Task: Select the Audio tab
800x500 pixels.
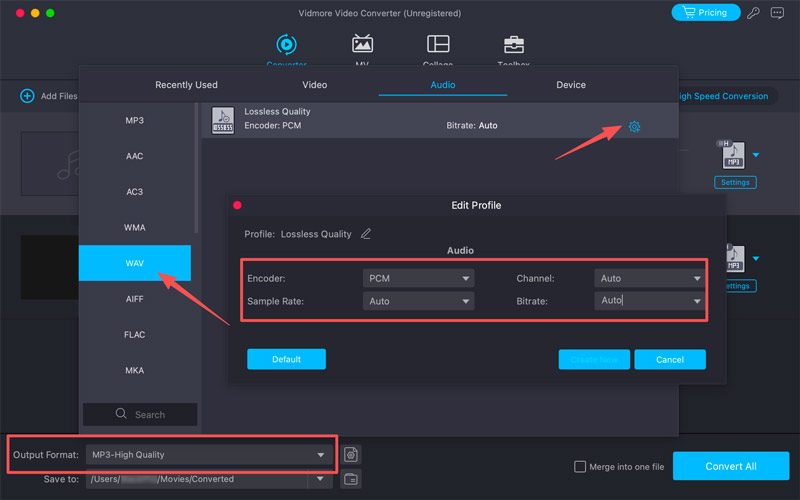Action: 442,85
